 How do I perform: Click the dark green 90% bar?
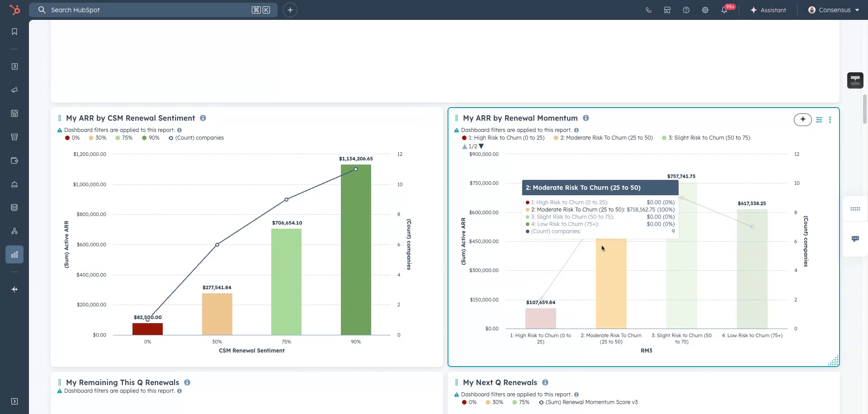coord(356,253)
